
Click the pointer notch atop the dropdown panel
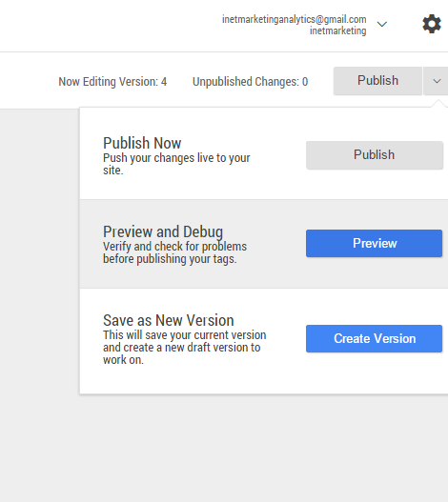click(438, 104)
